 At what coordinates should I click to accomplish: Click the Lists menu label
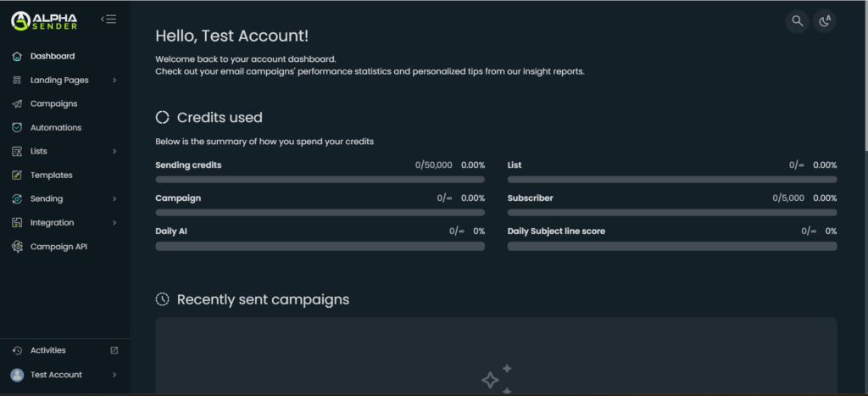tap(39, 151)
